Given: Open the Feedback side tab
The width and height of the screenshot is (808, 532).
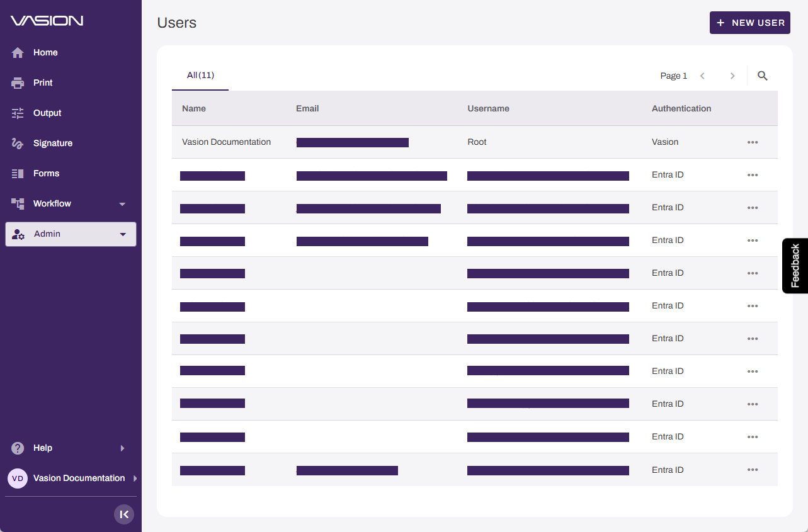Looking at the screenshot, I should (795, 266).
